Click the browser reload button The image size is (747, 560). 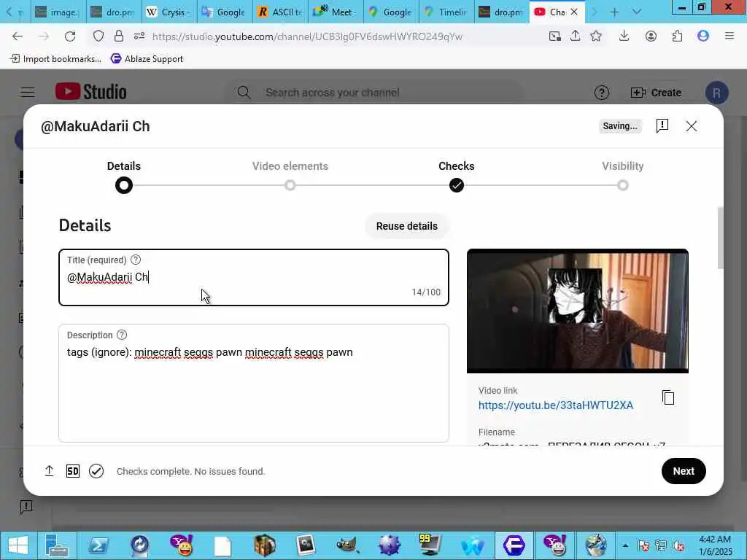coord(70,36)
